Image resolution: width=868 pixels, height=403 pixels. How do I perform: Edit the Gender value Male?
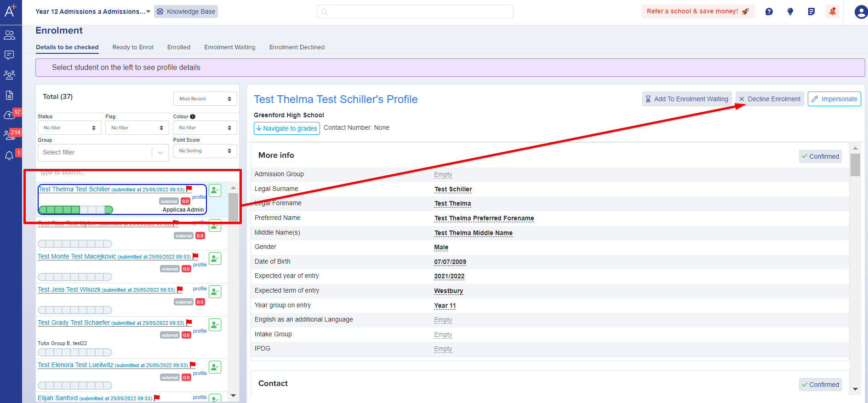coord(441,247)
